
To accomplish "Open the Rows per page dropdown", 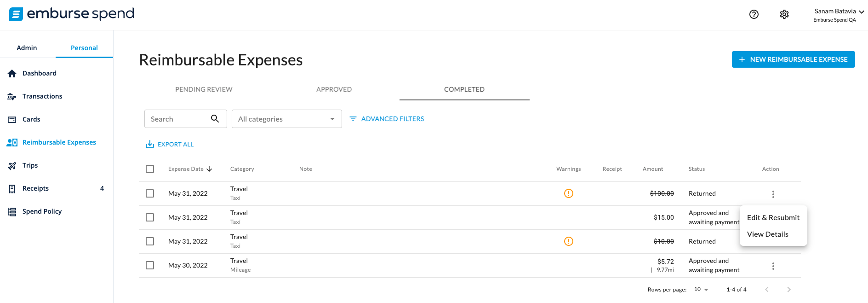I will click(701, 290).
